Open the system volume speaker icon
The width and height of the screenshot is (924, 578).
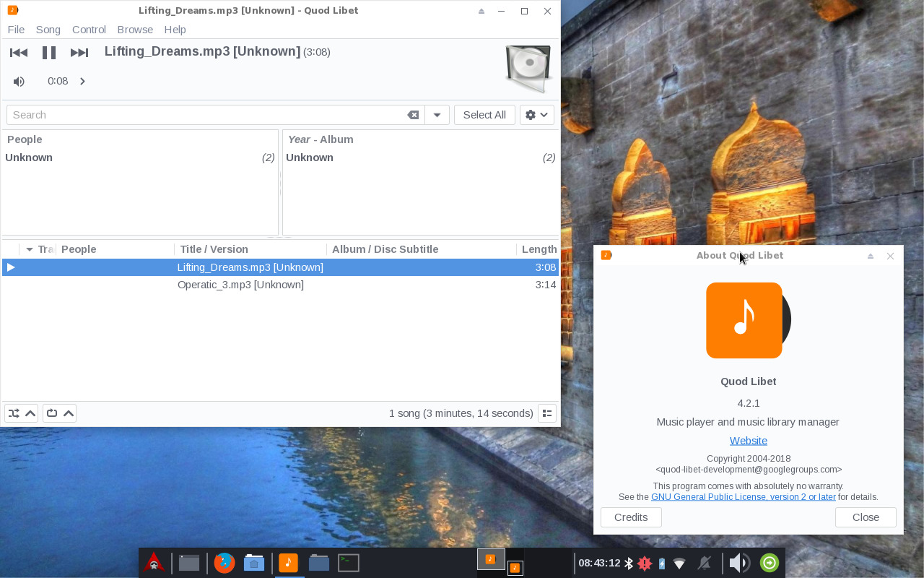pos(739,563)
